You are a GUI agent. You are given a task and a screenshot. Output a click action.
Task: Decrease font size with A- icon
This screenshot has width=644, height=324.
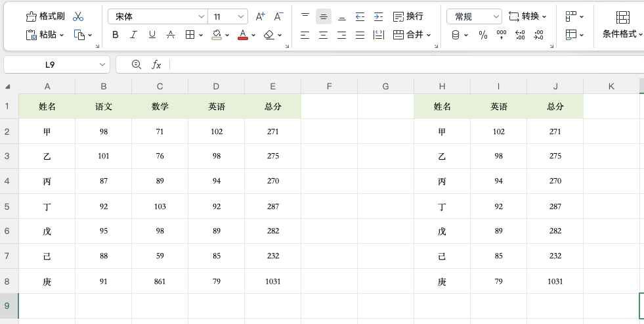pyautogui.click(x=279, y=16)
